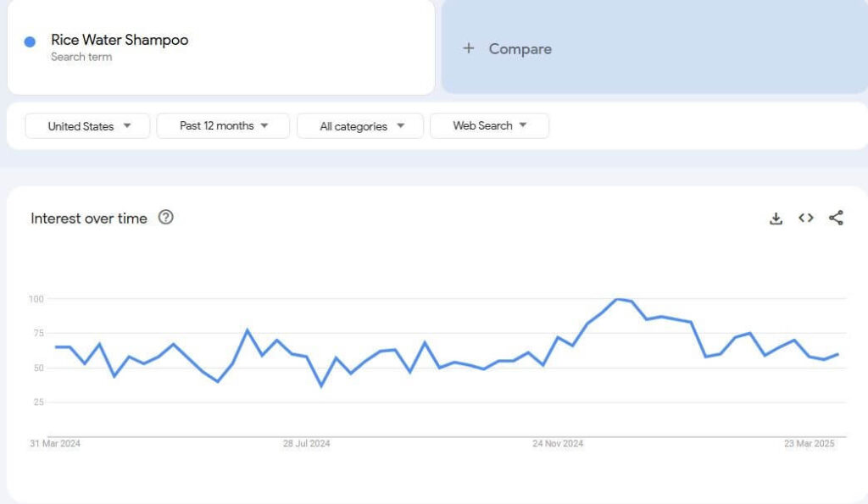Image resolution: width=868 pixels, height=504 pixels.
Task: Select the 23 Mar 2025 date label
Action: pyautogui.click(x=810, y=443)
